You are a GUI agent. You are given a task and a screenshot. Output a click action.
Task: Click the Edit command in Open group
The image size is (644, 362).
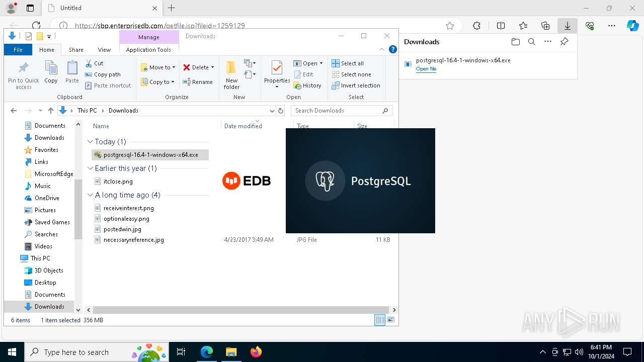303,74
